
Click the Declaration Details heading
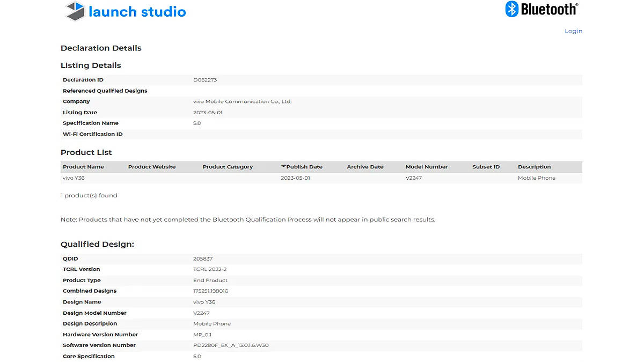101,48
